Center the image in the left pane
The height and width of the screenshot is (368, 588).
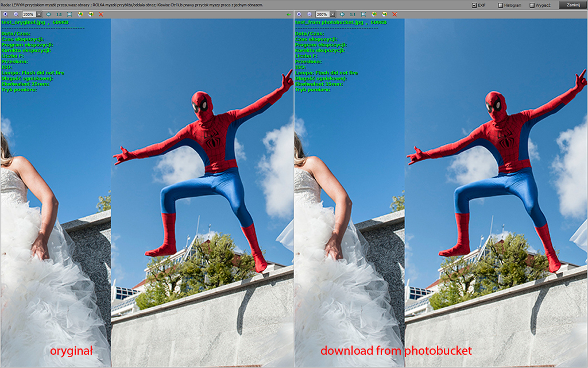[x=49, y=14]
